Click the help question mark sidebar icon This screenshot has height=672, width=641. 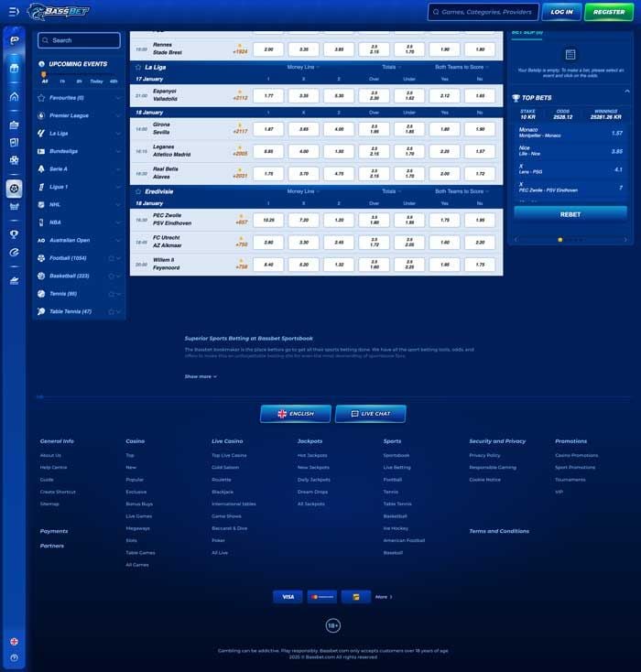14,657
